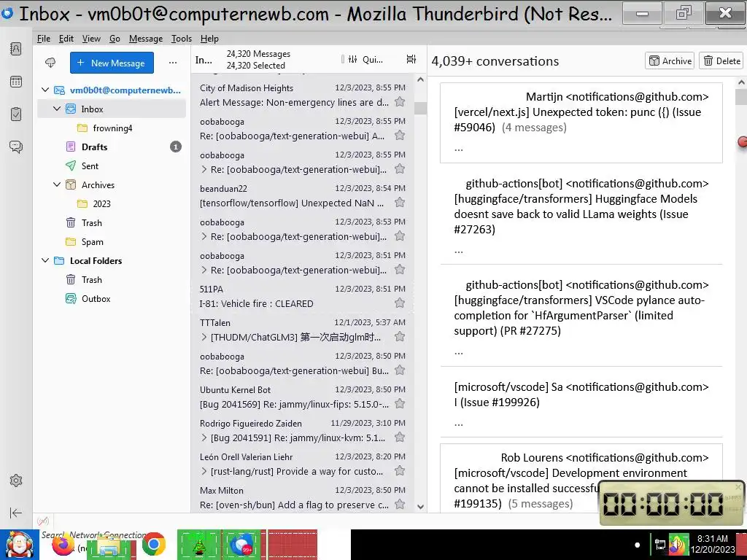Collapse the Local Folders tree
Viewport: 747px width, 560px height.
pos(45,260)
